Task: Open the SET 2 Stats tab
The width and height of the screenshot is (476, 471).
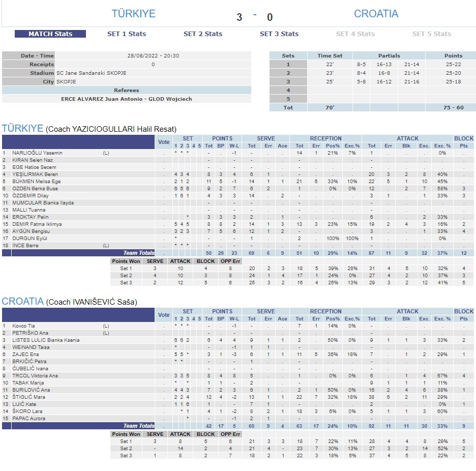Action: point(203,34)
